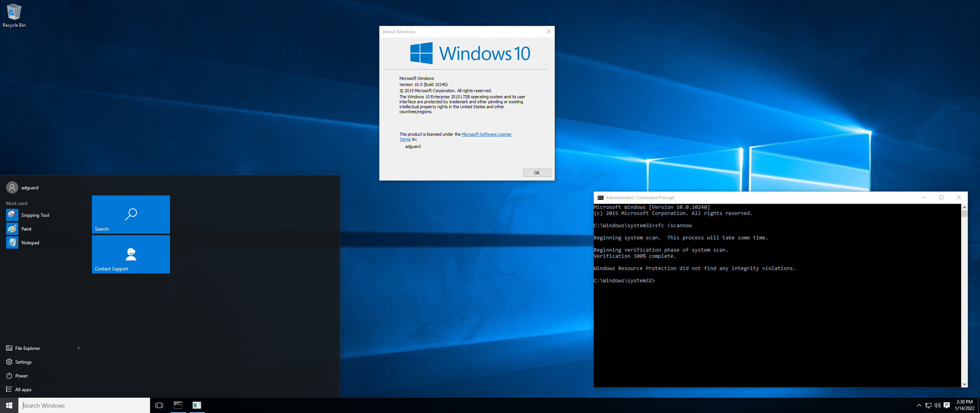Click the Command Prompt scrollbar down arrow

964,384
